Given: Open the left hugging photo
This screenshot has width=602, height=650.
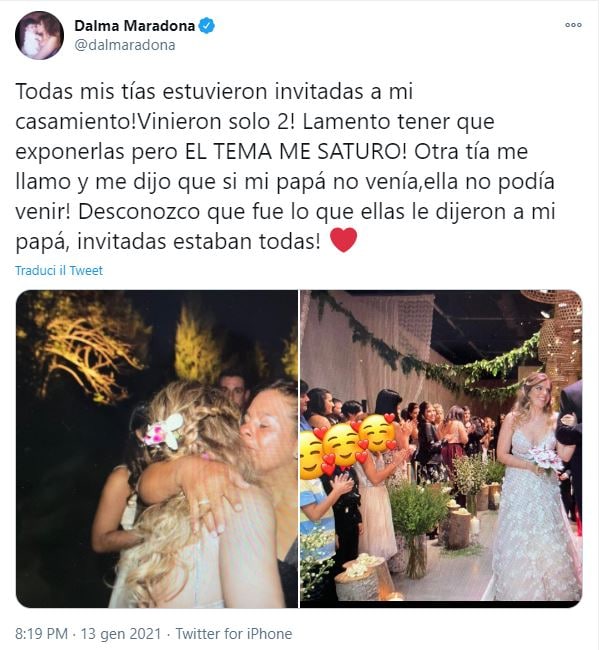Looking at the screenshot, I should [157, 449].
